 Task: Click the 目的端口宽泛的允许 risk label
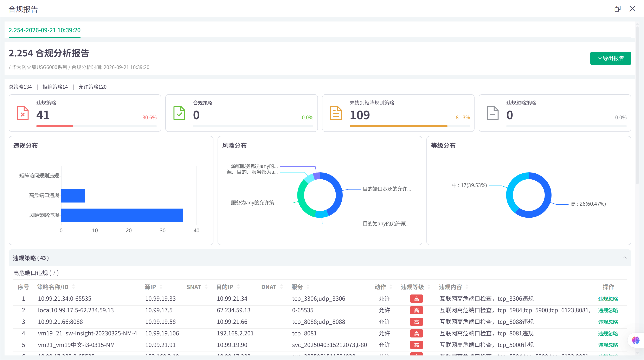point(386,189)
